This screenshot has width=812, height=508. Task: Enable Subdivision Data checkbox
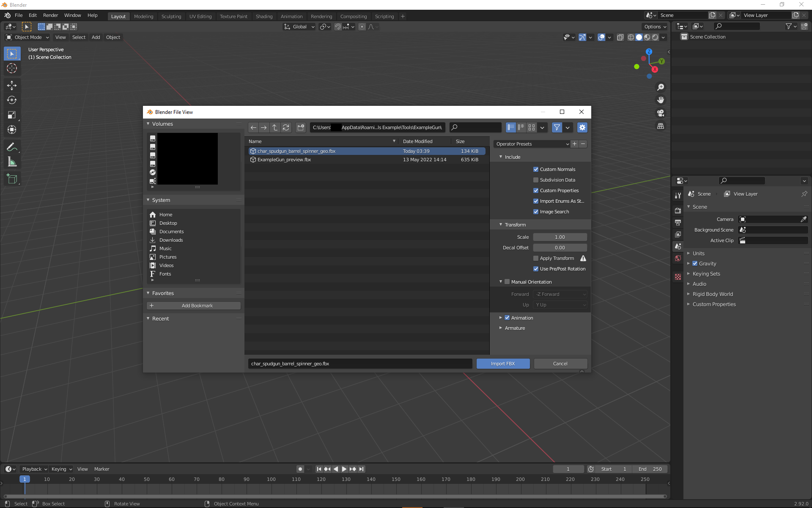[x=536, y=180]
